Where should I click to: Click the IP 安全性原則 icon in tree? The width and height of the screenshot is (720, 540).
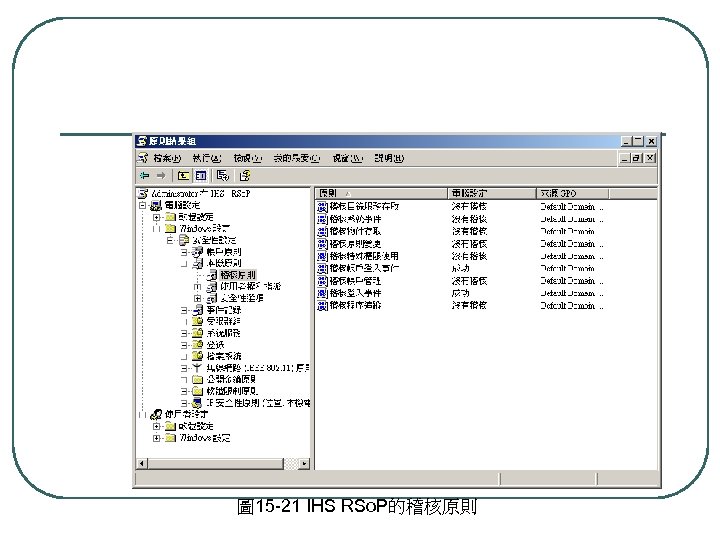click(197, 403)
